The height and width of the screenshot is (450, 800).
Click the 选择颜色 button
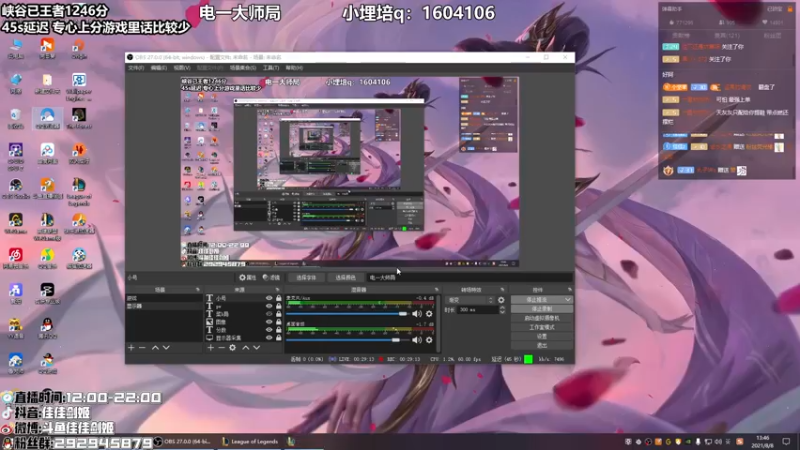tap(345, 278)
